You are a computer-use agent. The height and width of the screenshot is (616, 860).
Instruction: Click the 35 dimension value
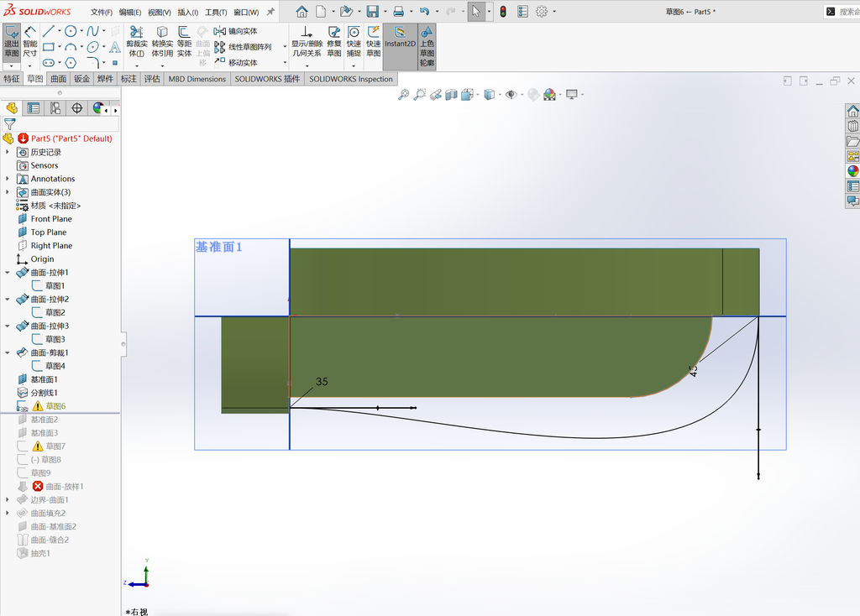[x=322, y=382]
